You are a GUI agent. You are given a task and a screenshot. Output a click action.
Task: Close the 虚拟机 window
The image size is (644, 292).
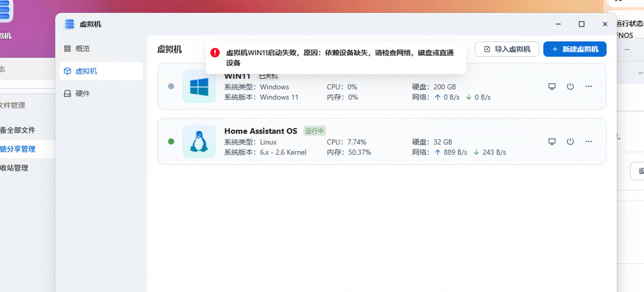[x=605, y=24]
